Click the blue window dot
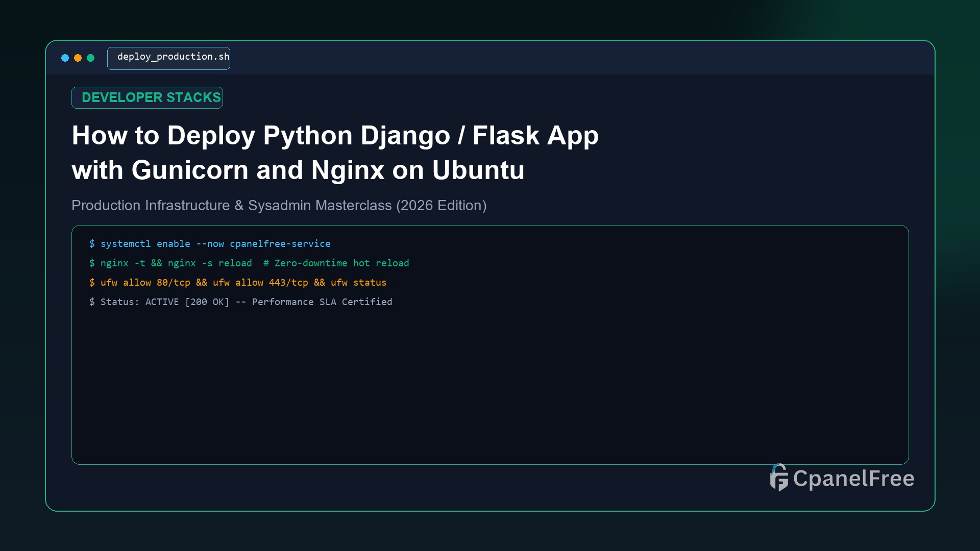Viewport: 980px width, 551px height. coord(65,58)
